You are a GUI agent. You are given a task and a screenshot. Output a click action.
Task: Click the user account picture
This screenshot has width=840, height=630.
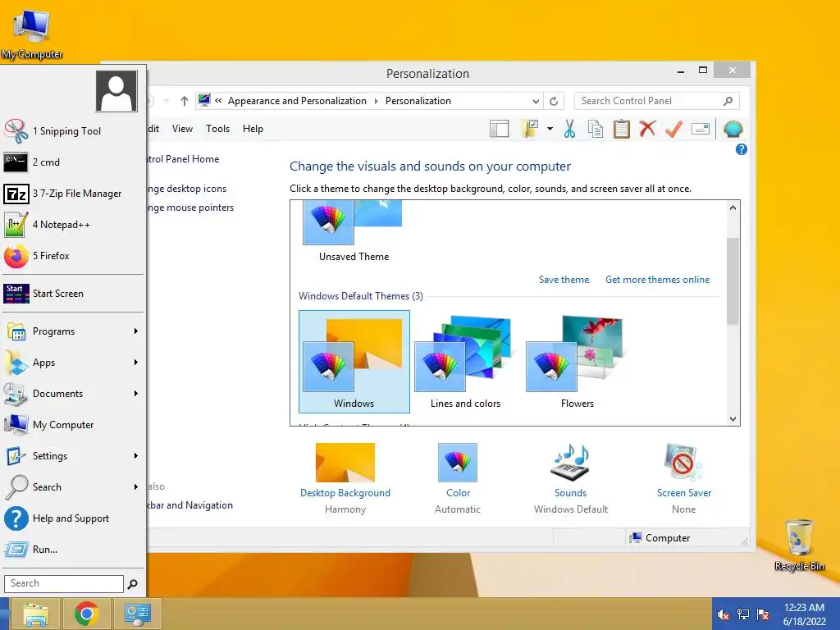tap(116, 91)
